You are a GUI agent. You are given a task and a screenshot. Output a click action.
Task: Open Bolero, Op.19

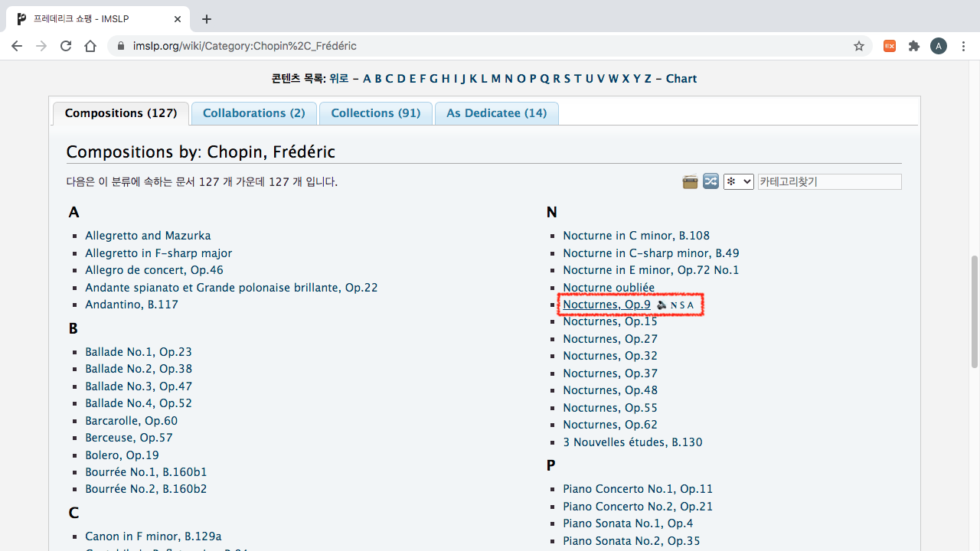pyautogui.click(x=122, y=455)
